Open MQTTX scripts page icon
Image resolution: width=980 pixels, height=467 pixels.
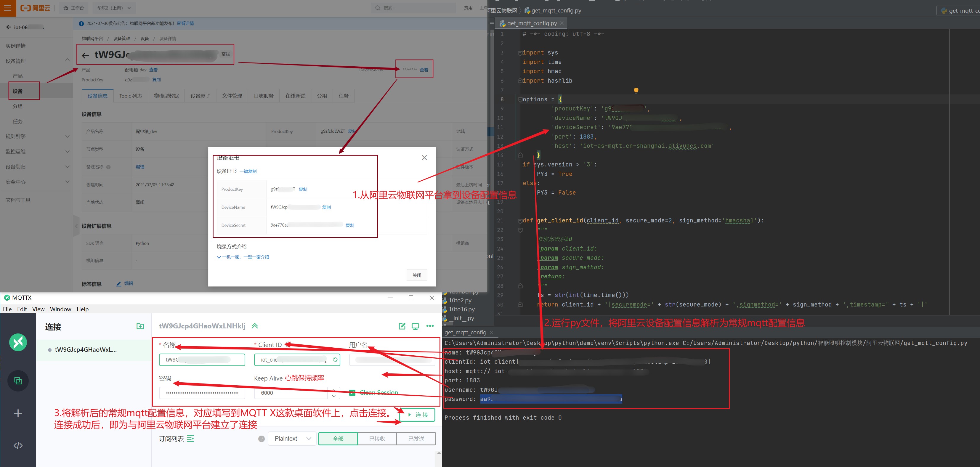[18, 445]
